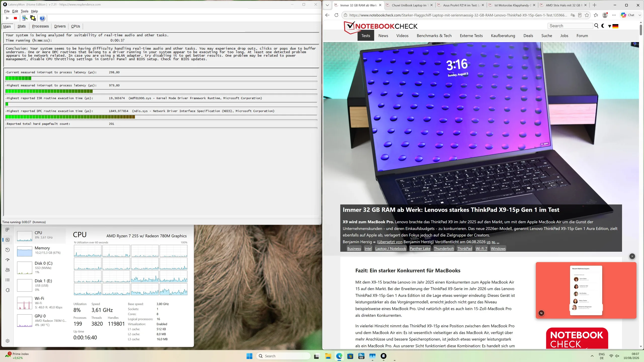Open the browser tab list chevron
The height and width of the screenshot is (362, 644).
[327, 5]
